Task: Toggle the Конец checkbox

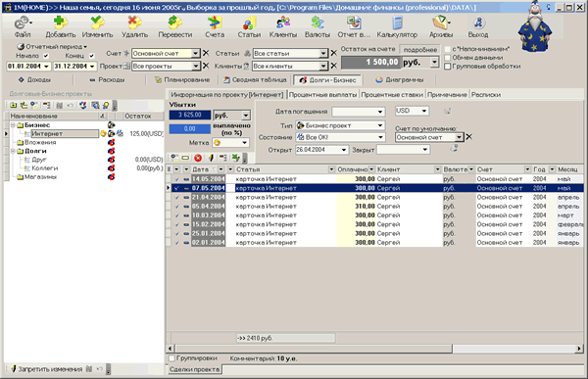Action: point(91,56)
